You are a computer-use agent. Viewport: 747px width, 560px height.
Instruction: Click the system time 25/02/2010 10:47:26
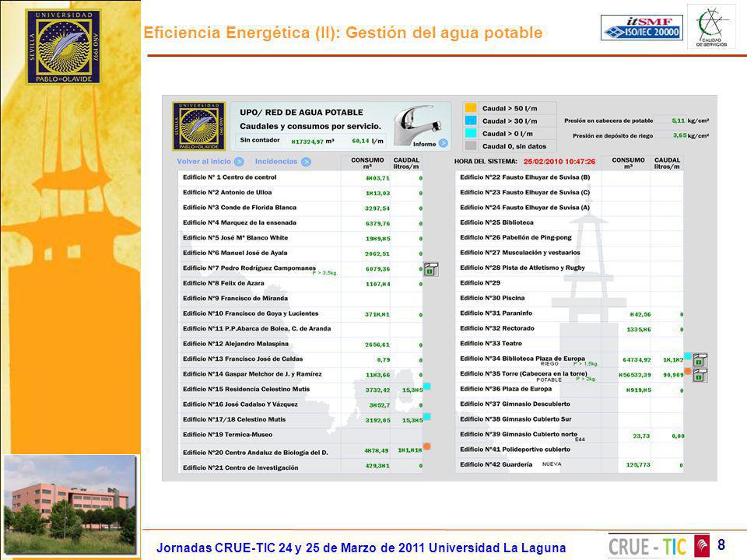tap(559, 162)
